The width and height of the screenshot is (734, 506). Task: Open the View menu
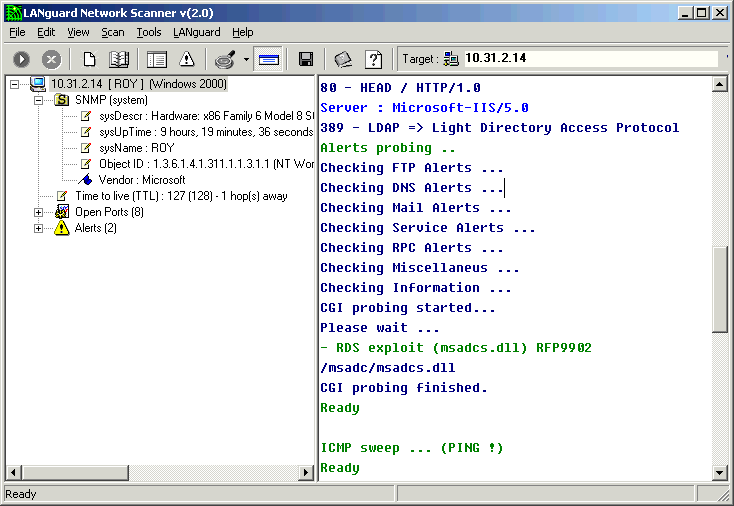point(78,32)
